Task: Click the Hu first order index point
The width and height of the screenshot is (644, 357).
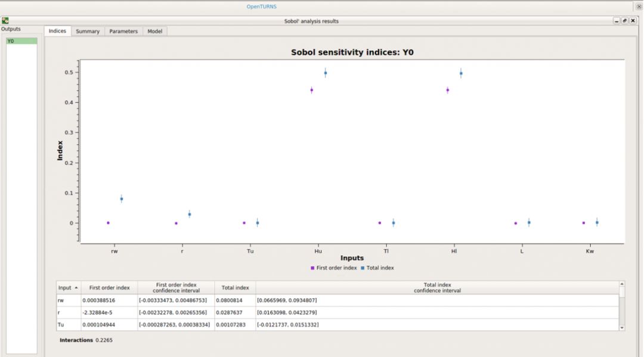Action: (x=312, y=90)
